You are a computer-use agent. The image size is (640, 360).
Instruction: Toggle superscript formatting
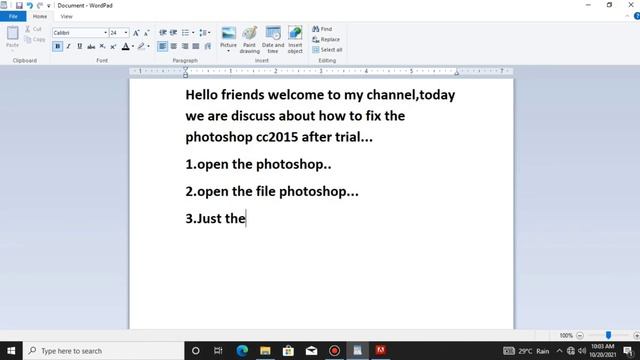tap(113, 47)
